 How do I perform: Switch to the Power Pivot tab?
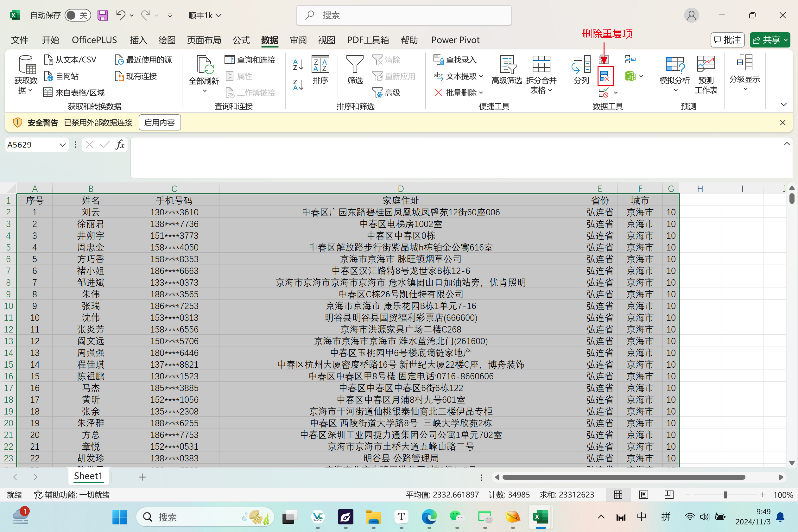[455, 40]
